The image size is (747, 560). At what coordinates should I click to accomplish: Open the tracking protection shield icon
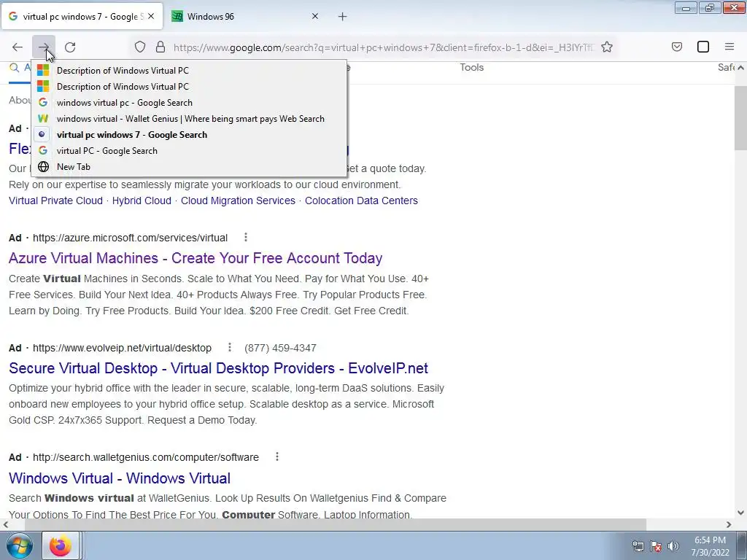tap(139, 47)
